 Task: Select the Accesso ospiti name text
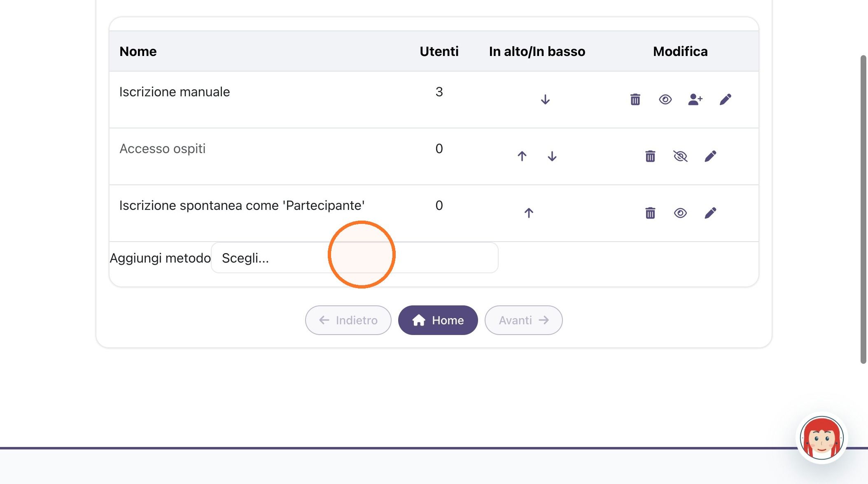(x=162, y=149)
